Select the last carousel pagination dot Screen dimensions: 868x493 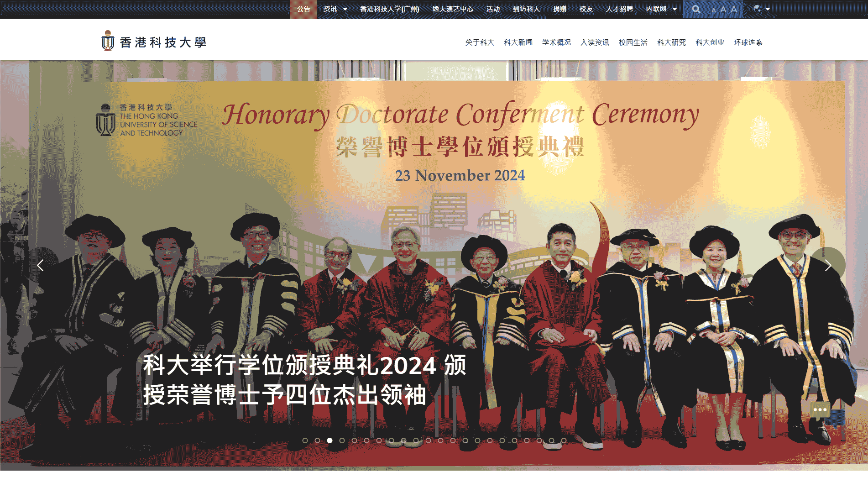[x=564, y=441]
